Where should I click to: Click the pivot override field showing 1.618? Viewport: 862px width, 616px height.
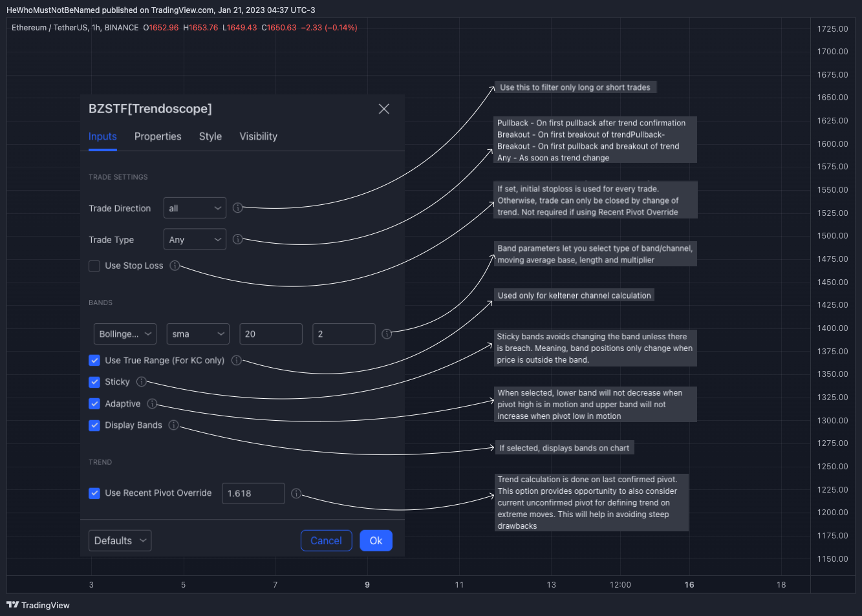253,493
